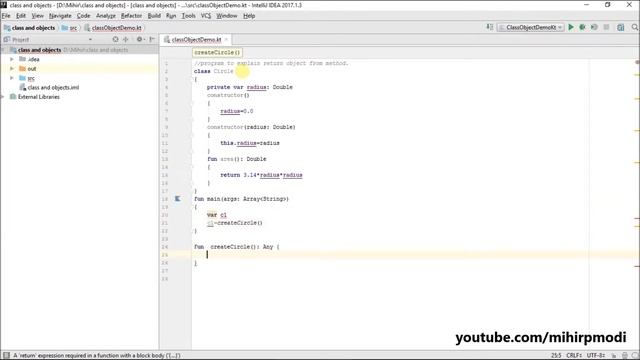The height and width of the screenshot is (360, 640).
Task: Click the Project view icon in panel header
Action: click(7, 39)
